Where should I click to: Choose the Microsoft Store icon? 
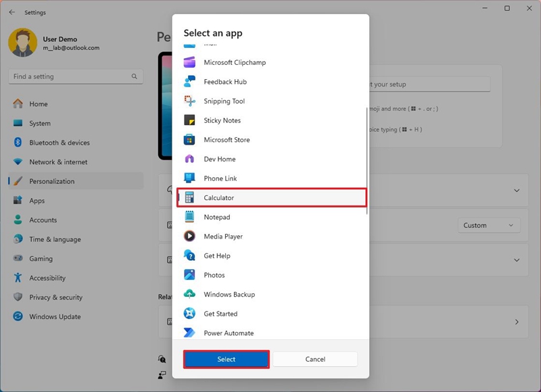point(189,140)
